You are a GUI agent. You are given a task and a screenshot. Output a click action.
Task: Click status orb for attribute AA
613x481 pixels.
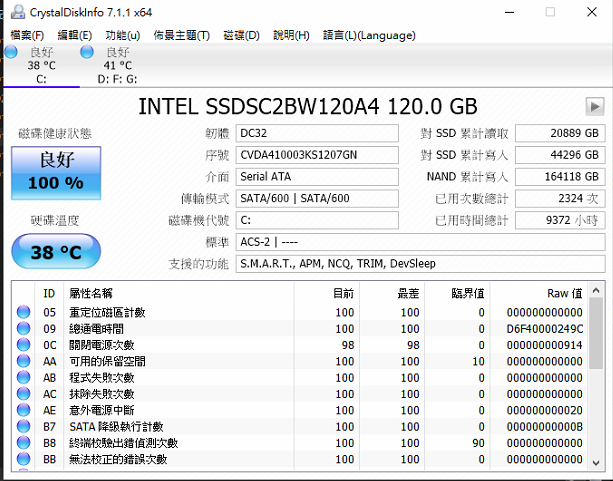pyautogui.click(x=23, y=361)
